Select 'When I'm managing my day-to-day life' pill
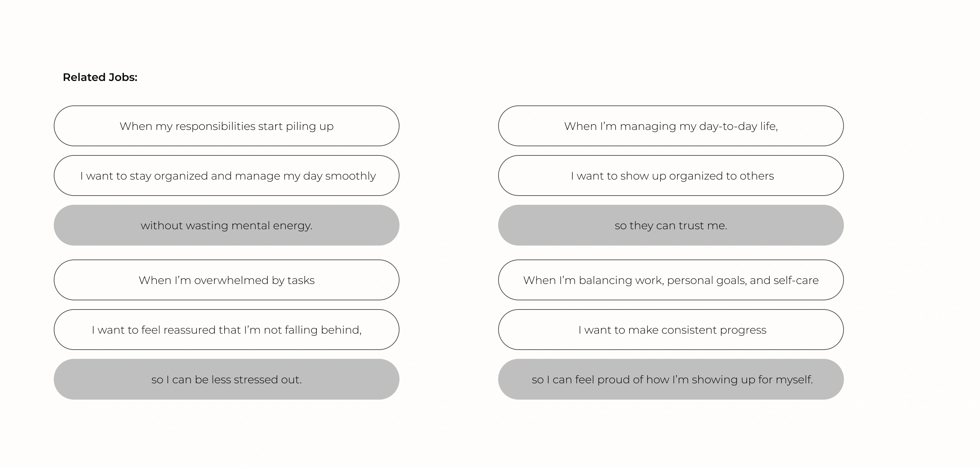This screenshot has height=468, width=980. coord(671,126)
